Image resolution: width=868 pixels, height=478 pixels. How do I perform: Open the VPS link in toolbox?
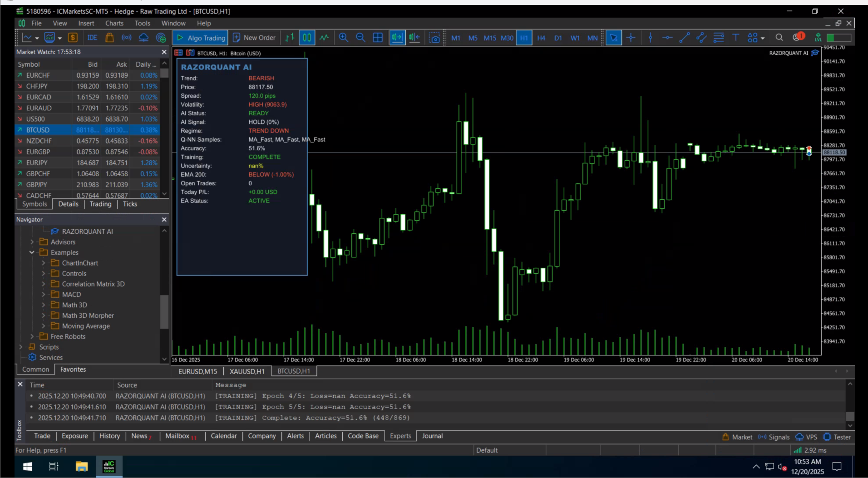click(806, 437)
